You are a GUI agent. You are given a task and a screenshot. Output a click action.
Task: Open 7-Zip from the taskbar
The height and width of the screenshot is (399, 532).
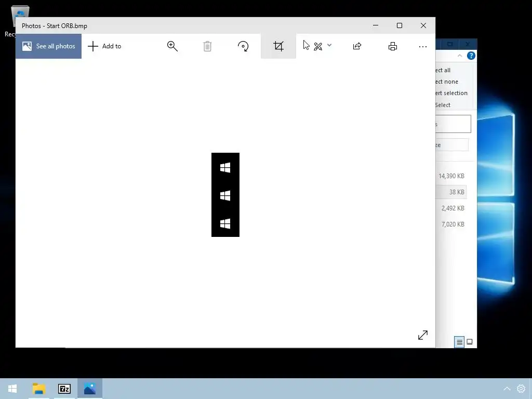64,389
